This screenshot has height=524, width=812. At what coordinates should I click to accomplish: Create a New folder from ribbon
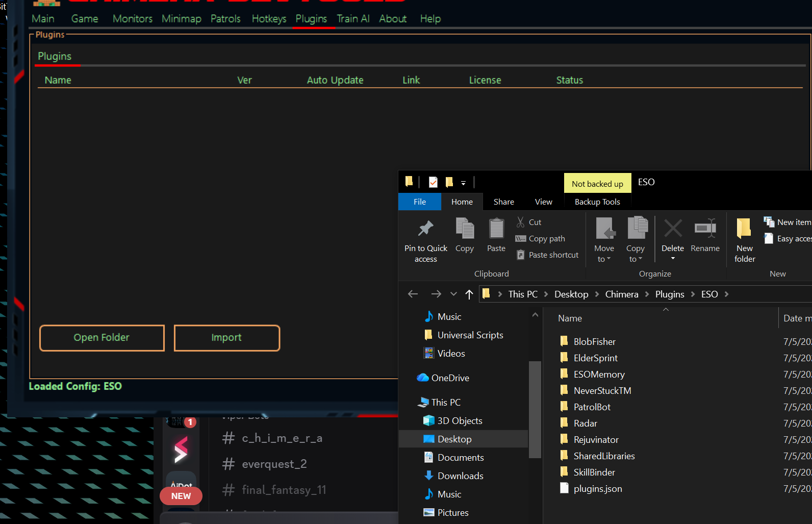(745, 240)
